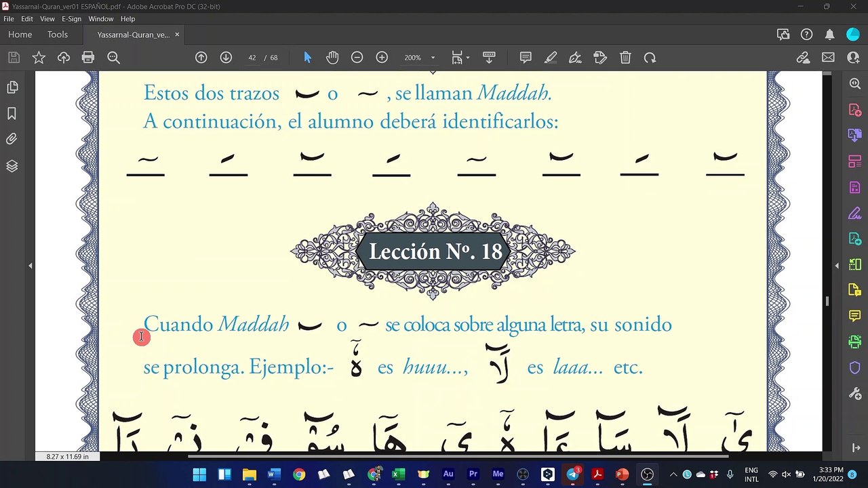Open the View menu

tap(47, 19)
